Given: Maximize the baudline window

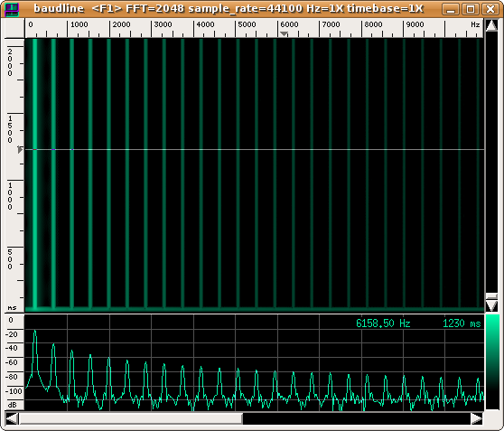Looking at the screenshot, I should point(471,9).
